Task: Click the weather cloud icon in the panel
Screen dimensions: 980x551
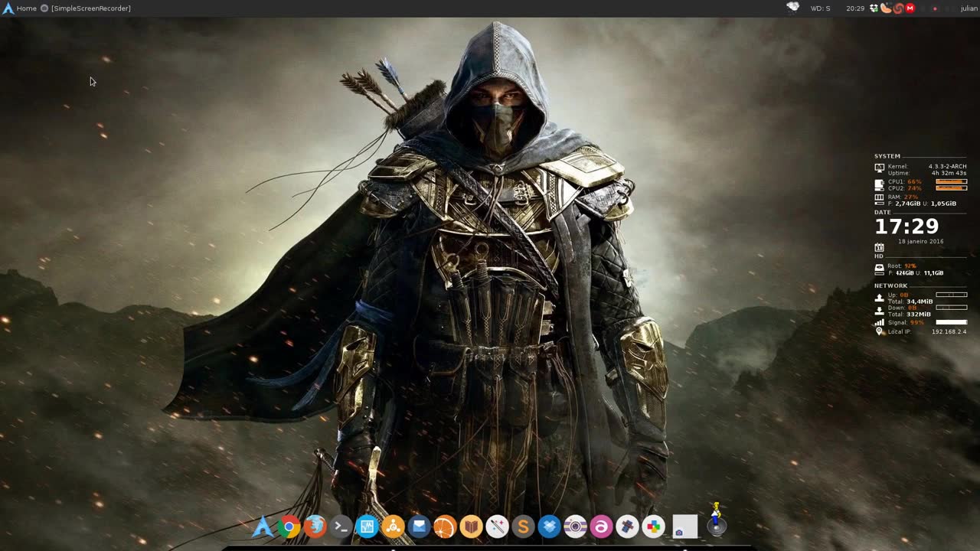Action: [793, 8]
